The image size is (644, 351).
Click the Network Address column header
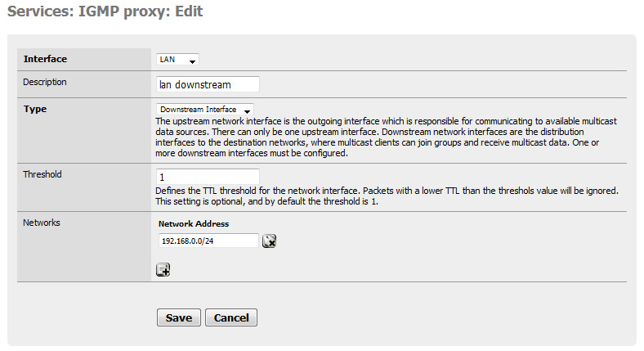194,224
